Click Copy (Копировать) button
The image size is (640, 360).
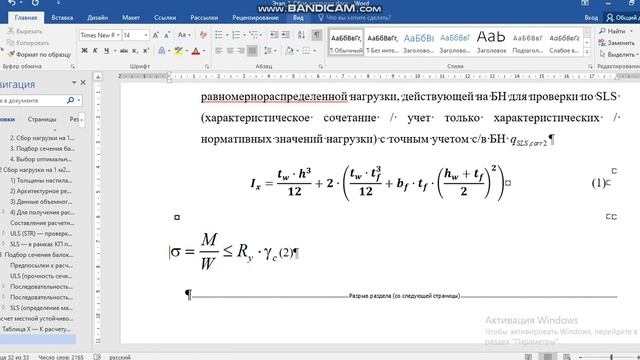coord(28,42)
